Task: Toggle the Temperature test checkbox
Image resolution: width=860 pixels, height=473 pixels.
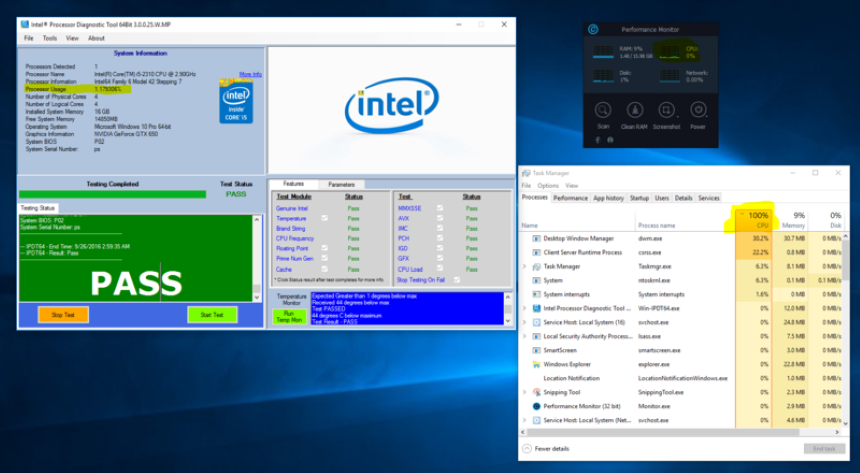Action: (x=325, y=218)
